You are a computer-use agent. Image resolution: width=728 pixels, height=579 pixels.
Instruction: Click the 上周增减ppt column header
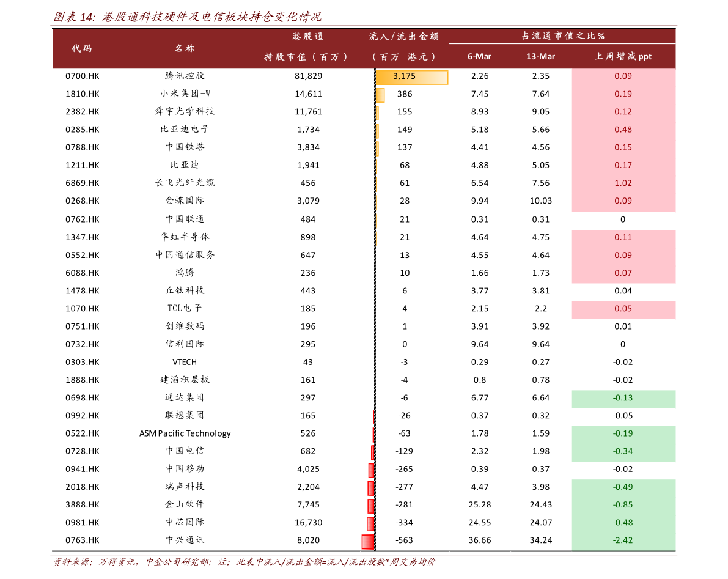tap(623, 57)
